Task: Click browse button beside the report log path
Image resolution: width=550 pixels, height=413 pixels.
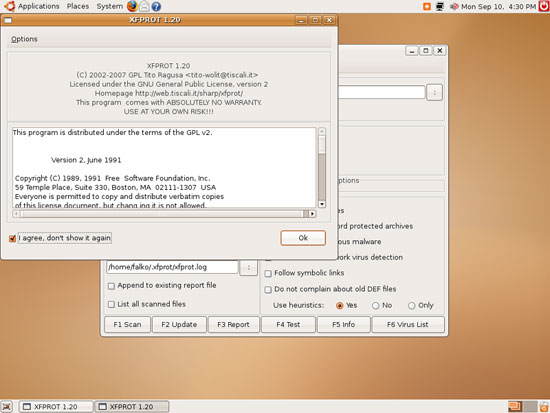Action: 249,268
